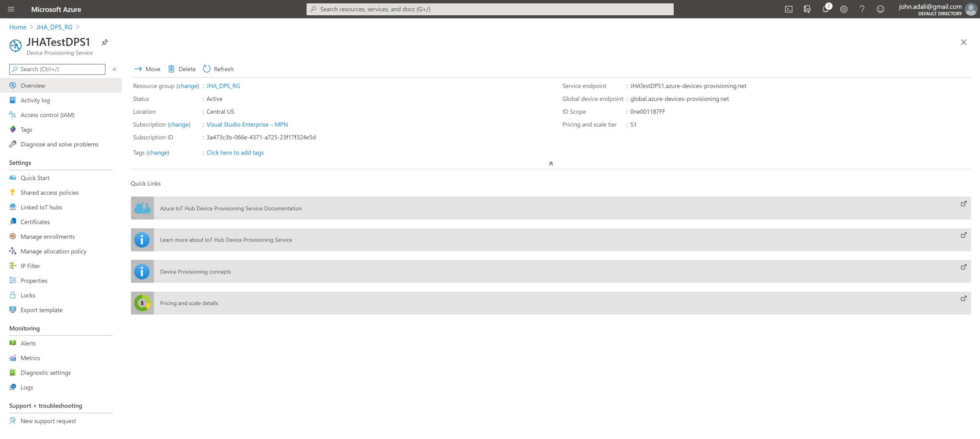Open the portal hamburger menu
This screenshot has width=980, height=439.
[11, 9]
